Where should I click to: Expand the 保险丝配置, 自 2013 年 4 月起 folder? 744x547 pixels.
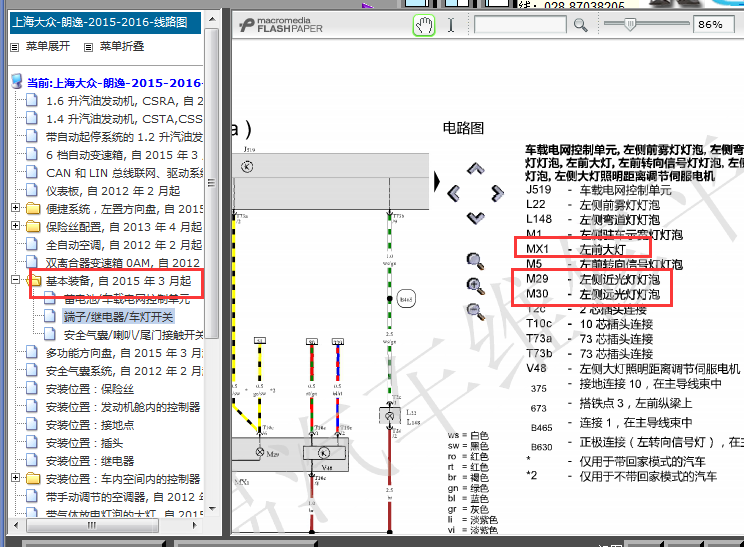click(15, 226)
